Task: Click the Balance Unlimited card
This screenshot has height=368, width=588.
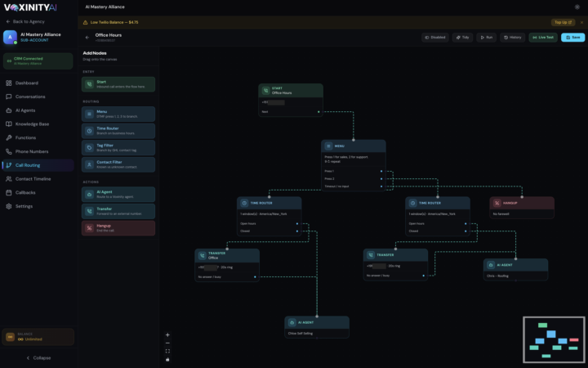Action: [38, 337]
